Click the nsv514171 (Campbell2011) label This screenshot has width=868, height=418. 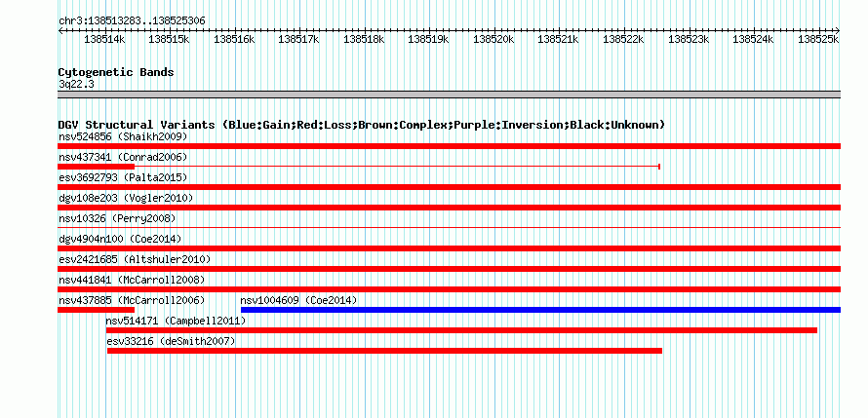(176, 321)
